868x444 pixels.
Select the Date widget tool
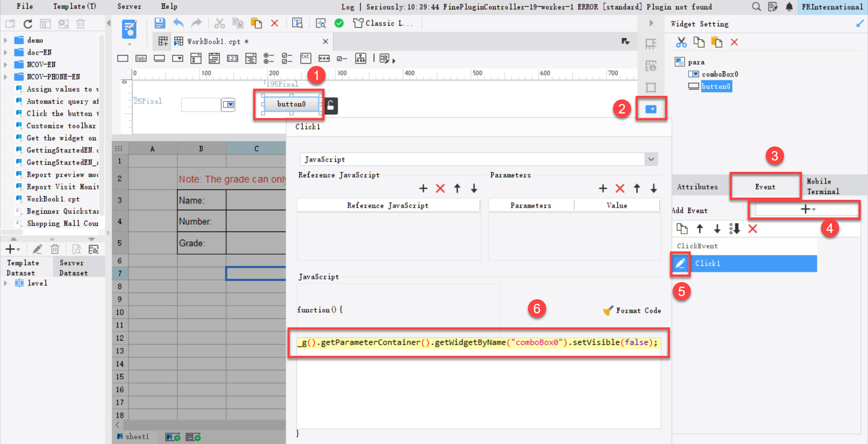(x=214, y=58)
